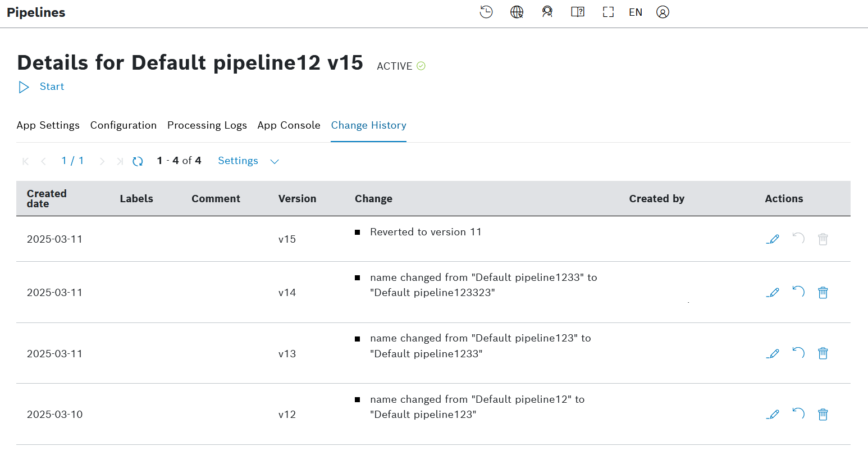Toggle fullscreen mode icon
The width and height of the screenshot is (868, 455).
point(608,12)
